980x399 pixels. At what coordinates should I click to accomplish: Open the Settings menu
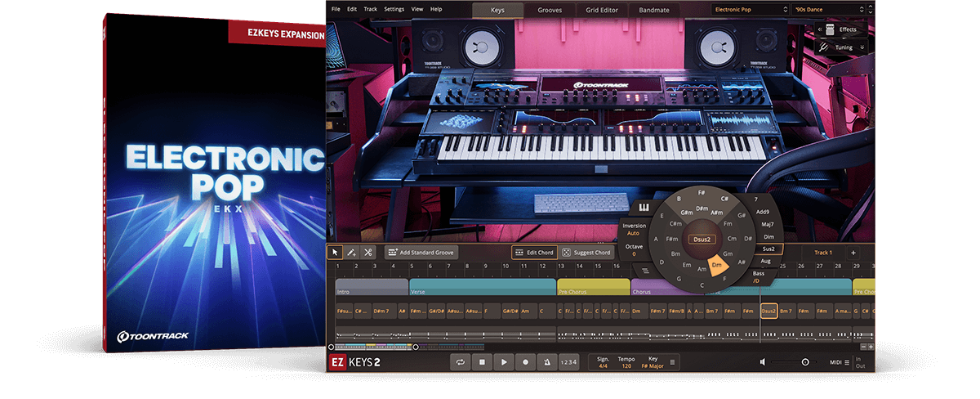point(394,9)
